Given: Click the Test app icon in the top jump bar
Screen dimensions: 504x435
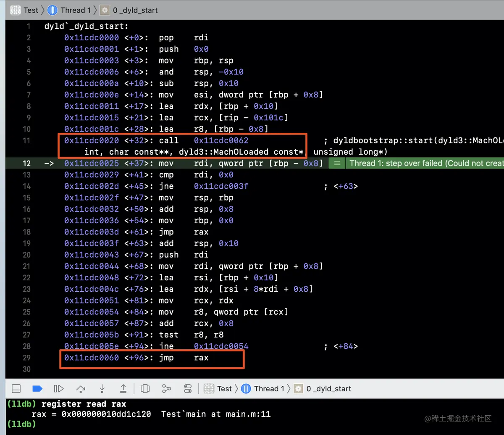Looking at the screenshot, I should (16, 10).
